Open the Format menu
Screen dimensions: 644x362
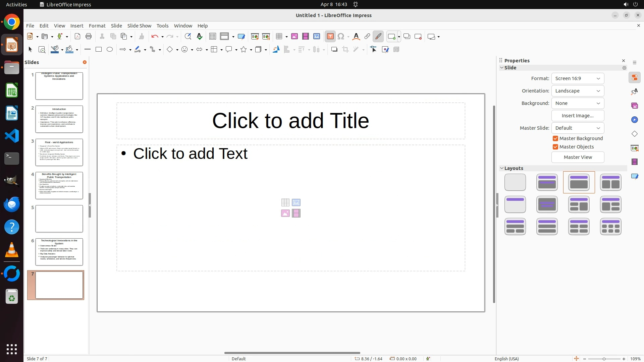97,26
